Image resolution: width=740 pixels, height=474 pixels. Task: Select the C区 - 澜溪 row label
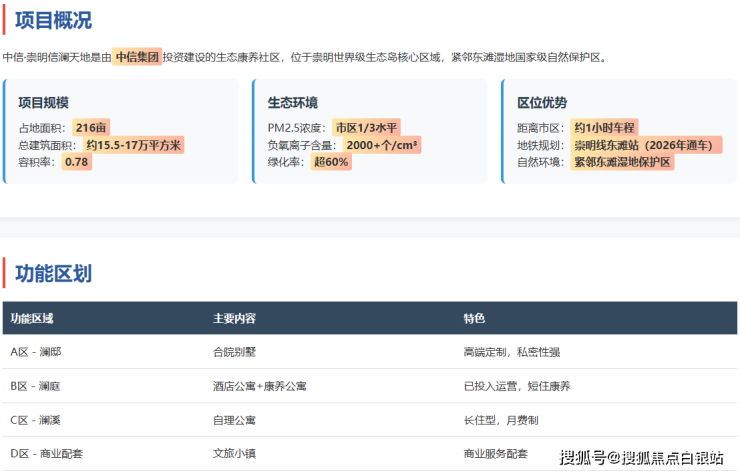coord(36,420)
